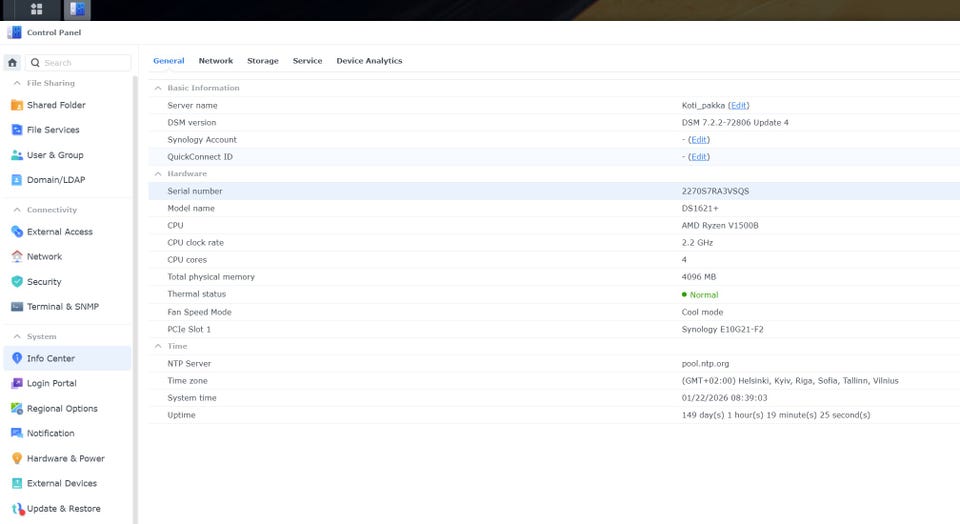Click the Control Panel window title icon
Screen dimensions: 960x524
(14, 32)
